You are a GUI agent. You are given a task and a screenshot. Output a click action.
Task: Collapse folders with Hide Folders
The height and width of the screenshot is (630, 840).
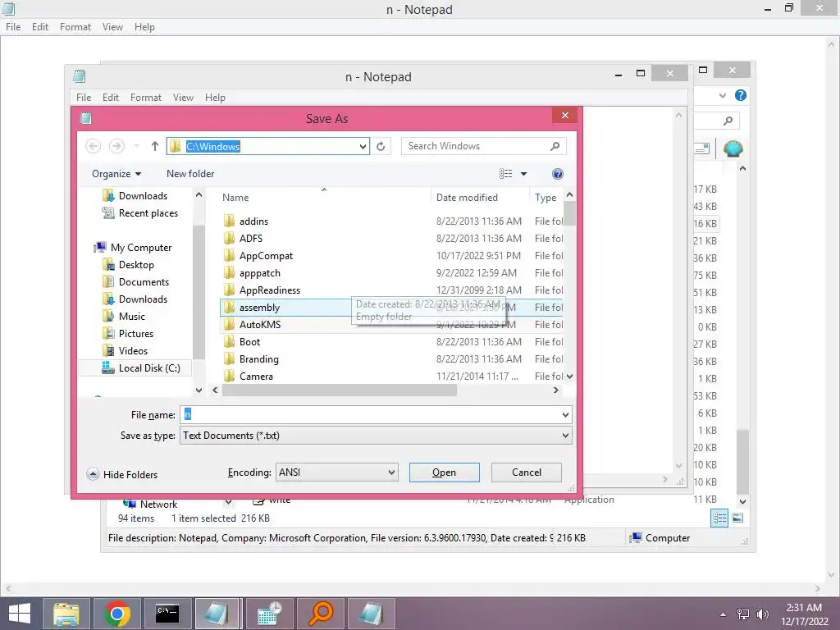point(122,475)
